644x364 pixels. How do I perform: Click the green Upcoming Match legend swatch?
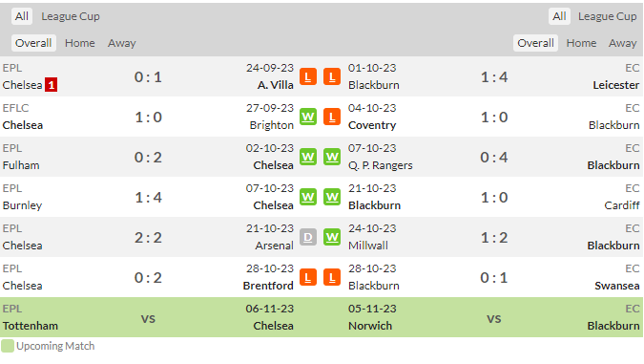8,346
